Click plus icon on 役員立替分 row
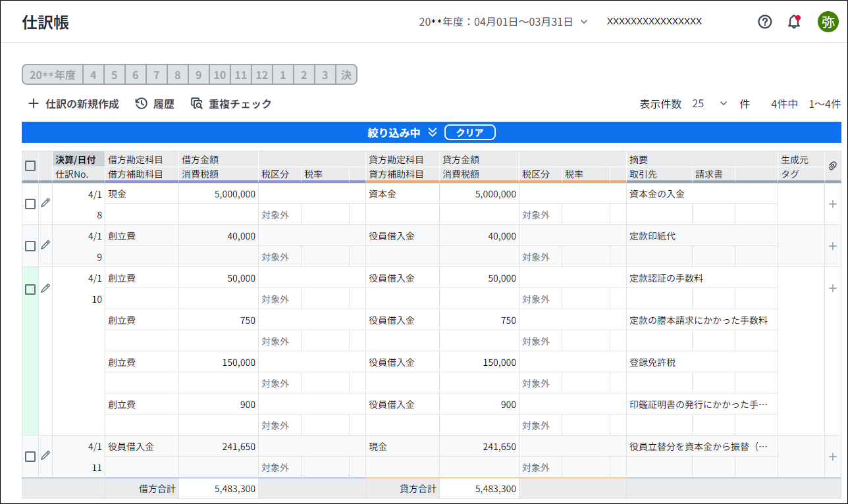848x504 pixels. [832, 457]
